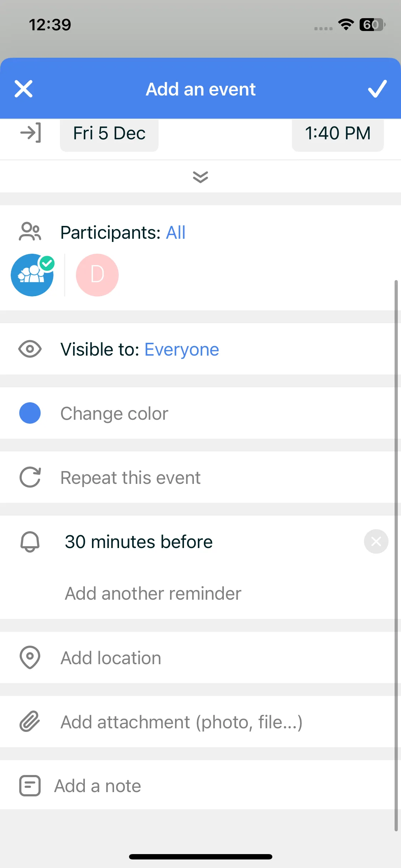This screenshot has height=868, width=401.
Task: Tap the bell reminder icon
Action: coord(30,542)
